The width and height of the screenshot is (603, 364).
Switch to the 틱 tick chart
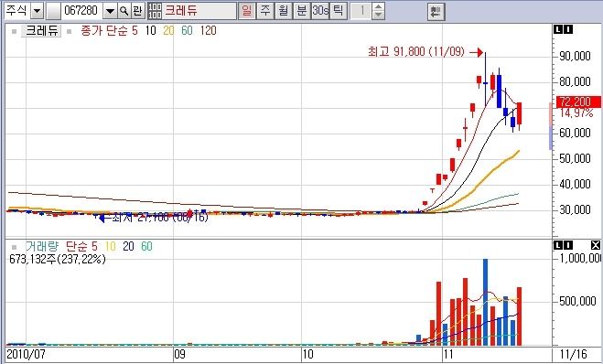tap(338, 11)
